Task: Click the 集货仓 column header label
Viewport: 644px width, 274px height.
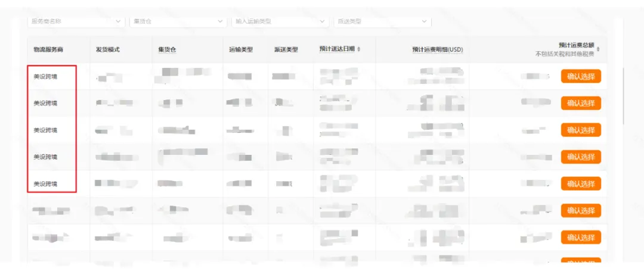Action: tap(167, 49)
